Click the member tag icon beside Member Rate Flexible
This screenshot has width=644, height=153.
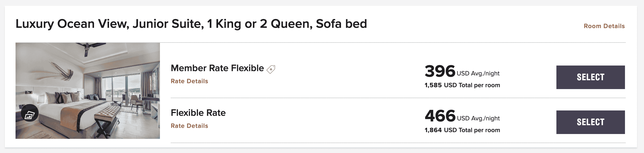point(271,69)
